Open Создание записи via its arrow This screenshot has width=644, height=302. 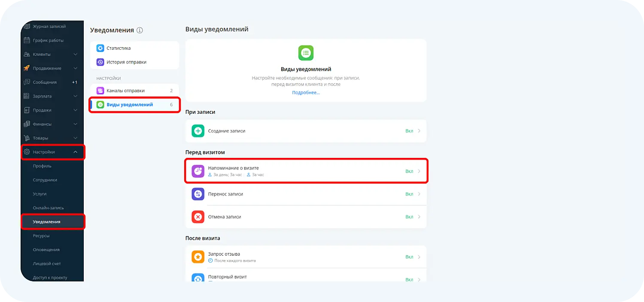click(x=419, y=131)
